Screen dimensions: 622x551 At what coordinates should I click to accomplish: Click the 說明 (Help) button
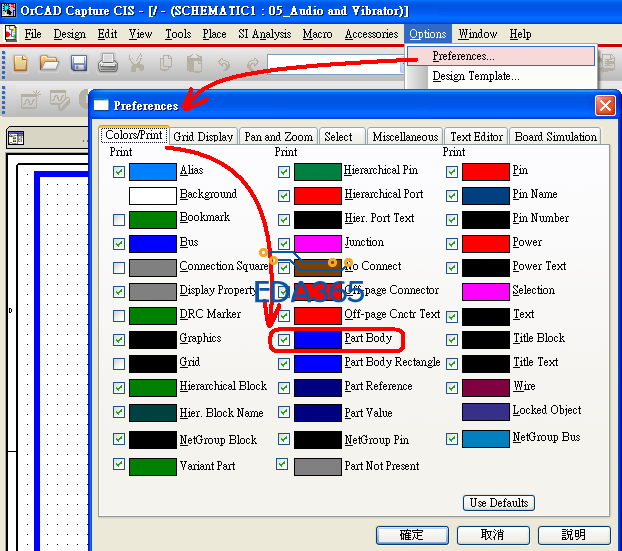(574, 535)
